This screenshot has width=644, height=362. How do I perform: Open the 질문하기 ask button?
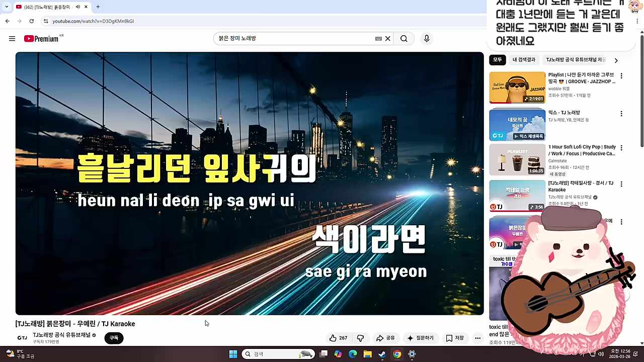[x=421, y=338]
